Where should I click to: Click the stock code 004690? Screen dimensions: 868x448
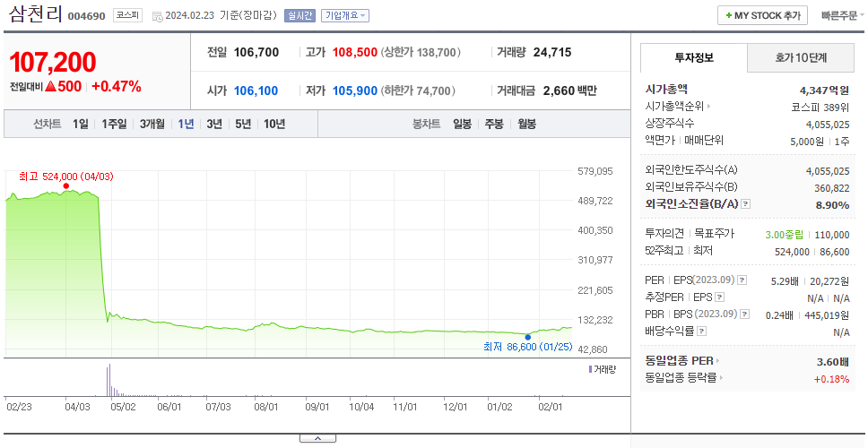(86, 16)
